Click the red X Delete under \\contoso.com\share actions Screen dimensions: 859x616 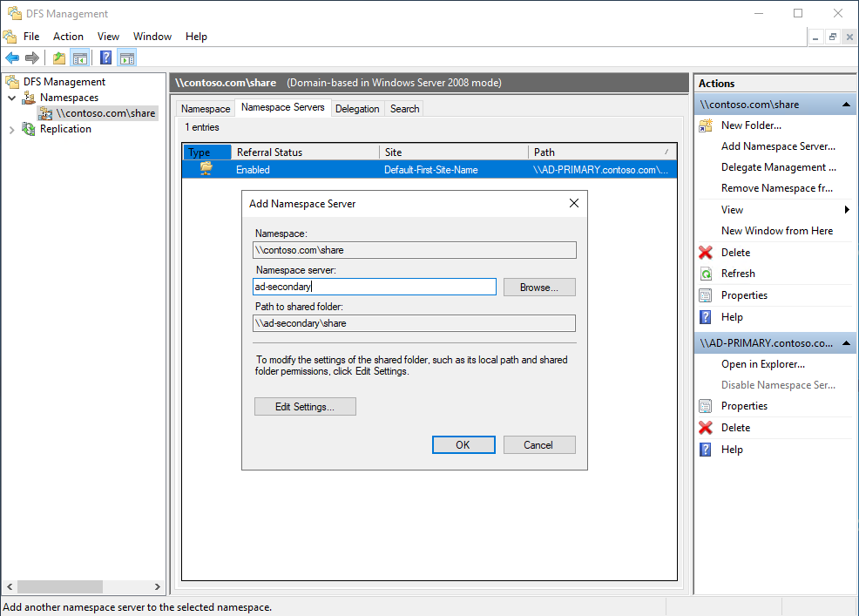click(x=706, y=253)
